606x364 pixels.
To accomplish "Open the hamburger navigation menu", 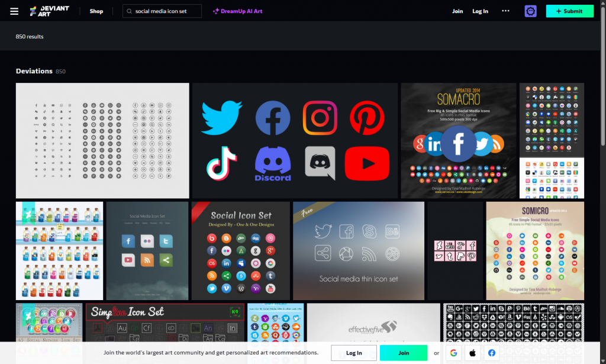I will tap(14, 11).
